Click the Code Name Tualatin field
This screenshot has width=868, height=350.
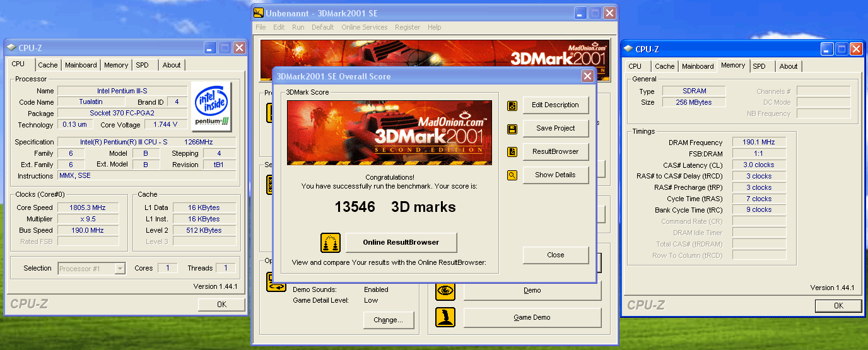91,102
